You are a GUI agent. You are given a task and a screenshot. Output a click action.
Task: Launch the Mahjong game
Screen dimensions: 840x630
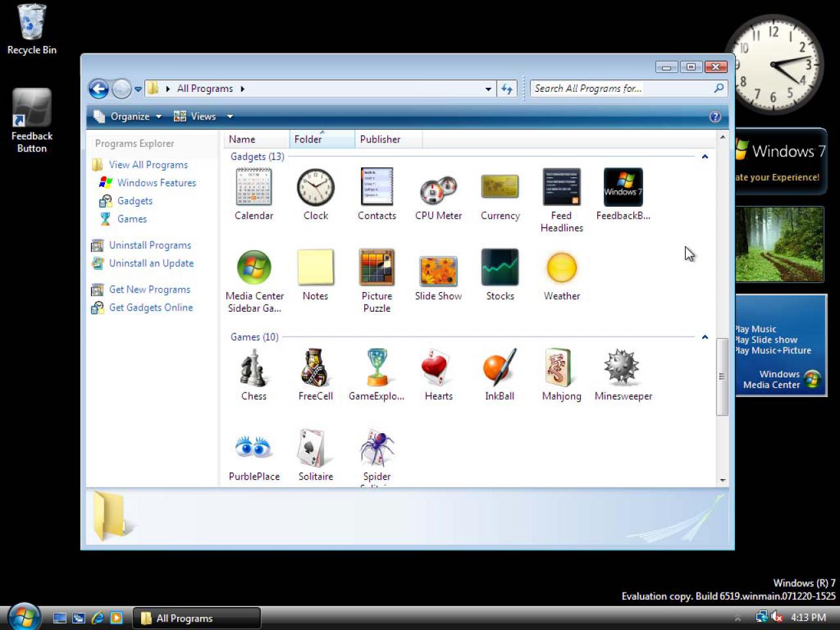pyautogui.click(x=562, y=375)
